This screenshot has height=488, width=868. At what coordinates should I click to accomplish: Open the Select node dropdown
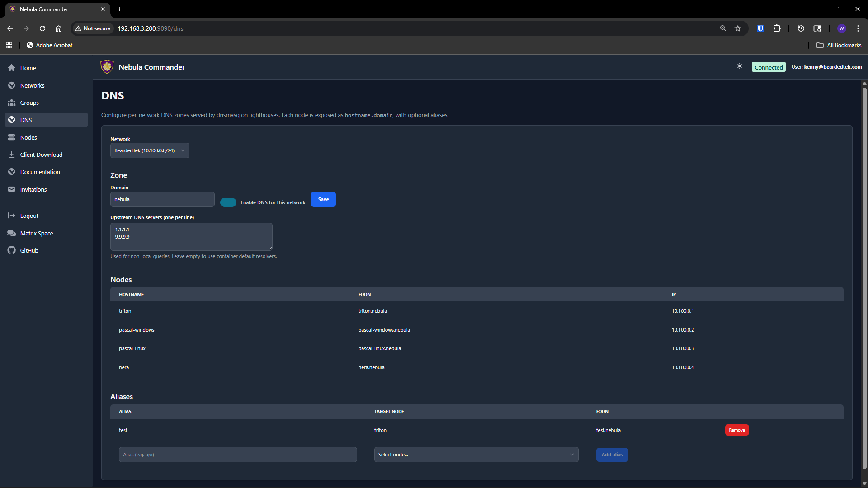tap(476, 454)
